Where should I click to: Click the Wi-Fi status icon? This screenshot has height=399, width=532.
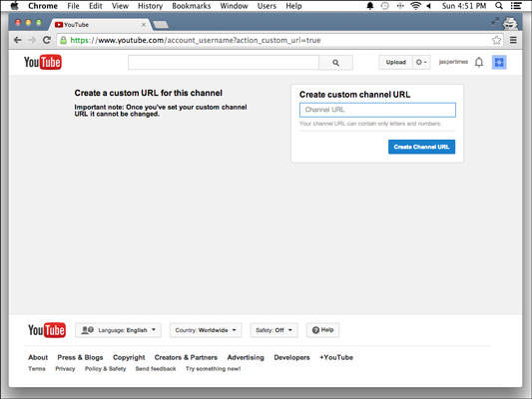click(x=415, y=6)
